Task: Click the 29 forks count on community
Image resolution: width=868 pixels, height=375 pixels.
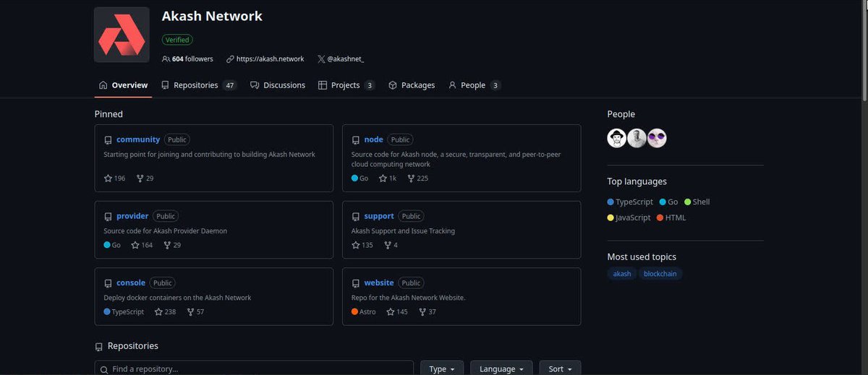Action: click(145, 178)
